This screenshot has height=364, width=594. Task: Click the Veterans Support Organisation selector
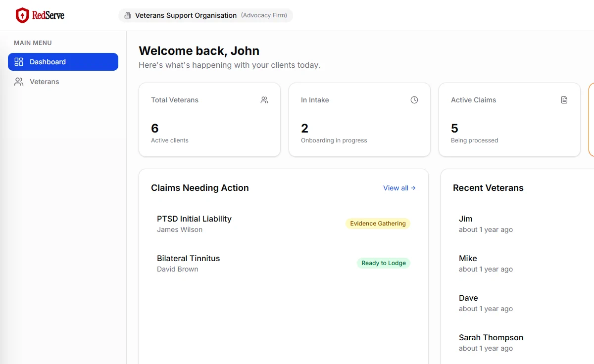[x=206, y=15]
